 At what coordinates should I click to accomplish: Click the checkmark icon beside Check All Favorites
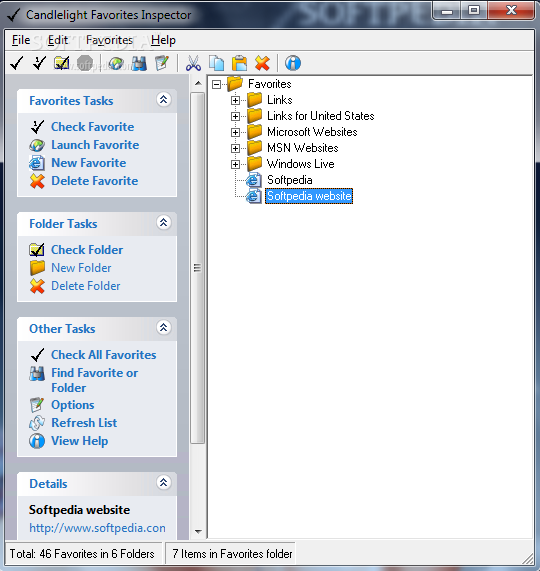pos(37,355)
